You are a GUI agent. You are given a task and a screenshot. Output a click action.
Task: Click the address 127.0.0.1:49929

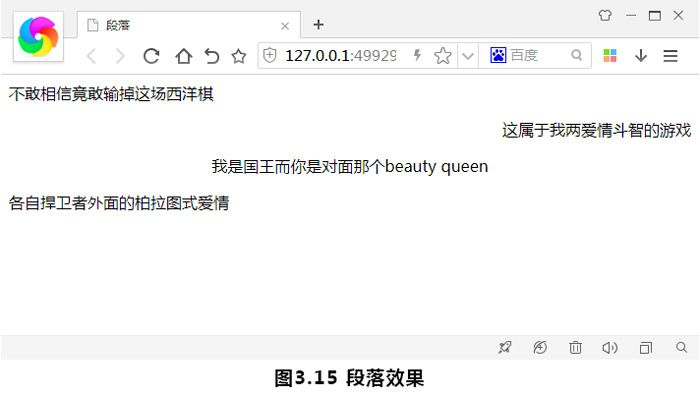coord(341,56)
